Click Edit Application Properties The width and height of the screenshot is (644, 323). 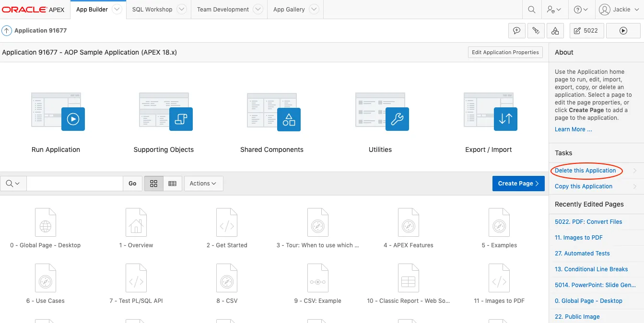click(x=505, y=52)
